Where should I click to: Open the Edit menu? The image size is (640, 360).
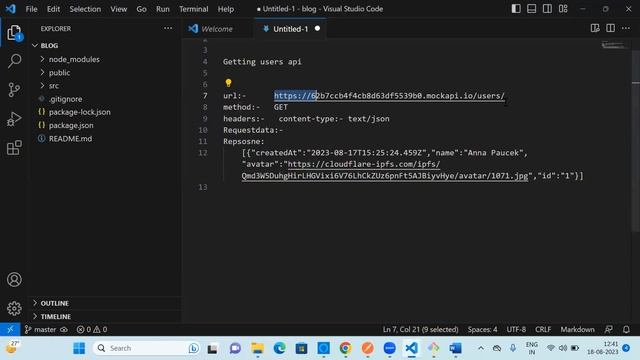coord(53,9)
